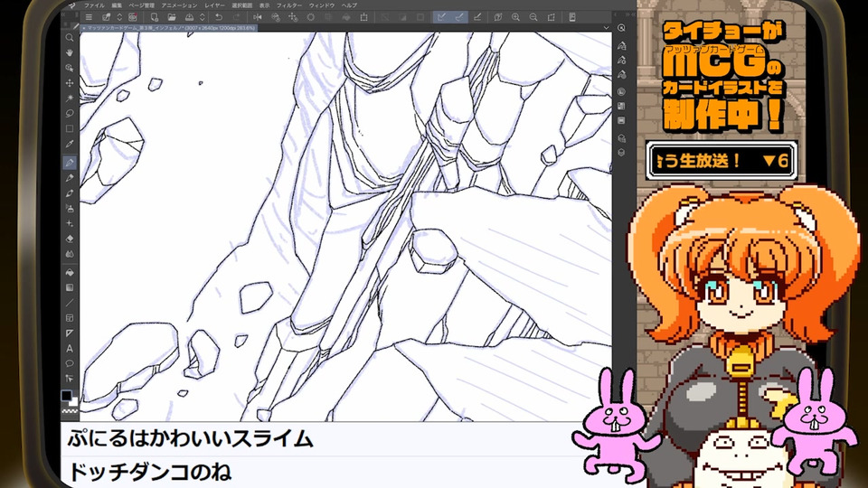Select the active Pen tool

(70, 163)
